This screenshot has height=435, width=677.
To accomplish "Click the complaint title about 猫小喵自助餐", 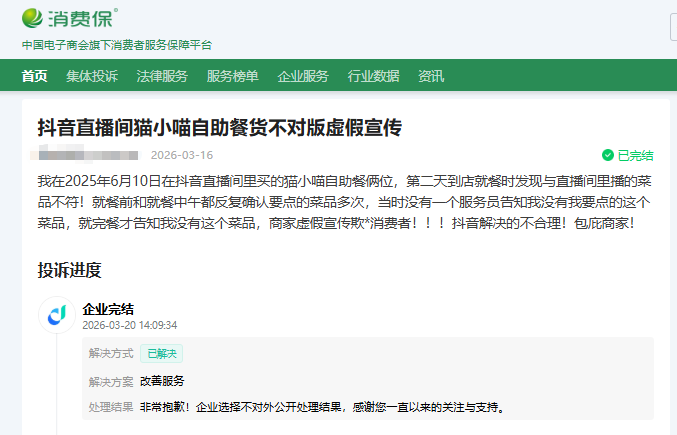I will click(x=219, y=127).
